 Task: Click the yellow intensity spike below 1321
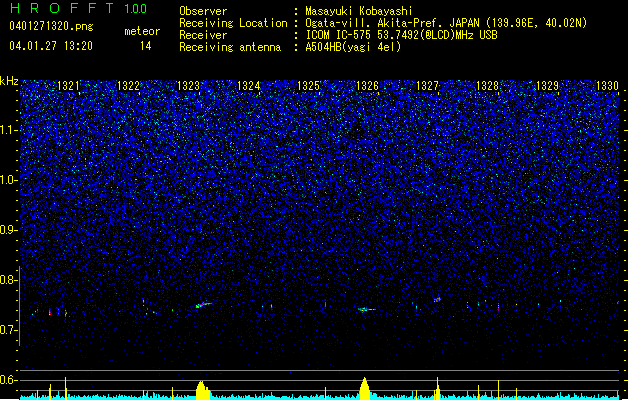pyautogui.click(x=66, y=388)
